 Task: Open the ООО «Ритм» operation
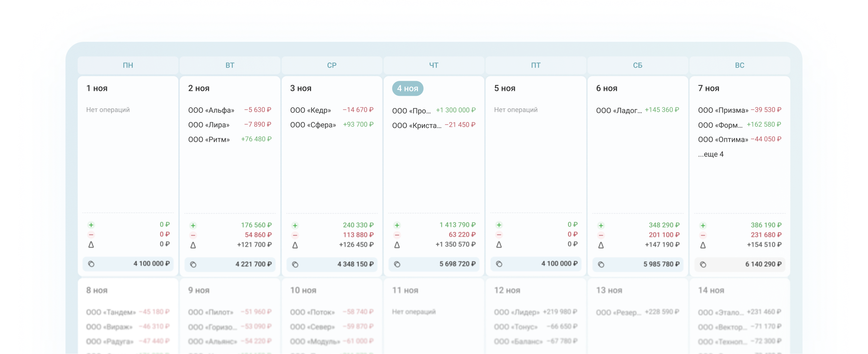230,139
